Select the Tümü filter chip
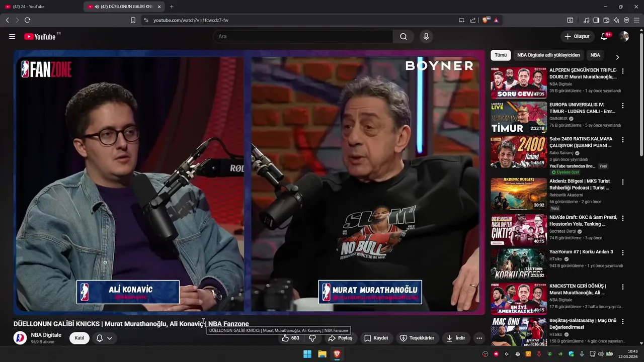Image resolution: width=644 pixels, height=362 pixels. tap(501, 55)
